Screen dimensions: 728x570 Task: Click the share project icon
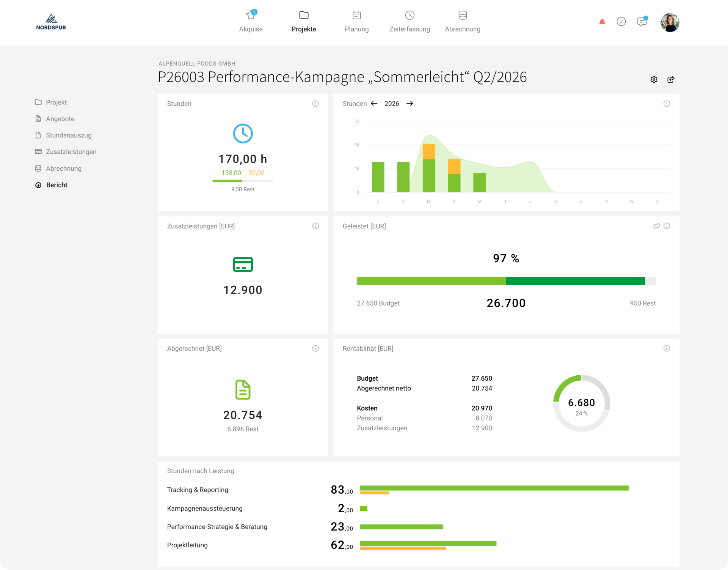[671, 79]
